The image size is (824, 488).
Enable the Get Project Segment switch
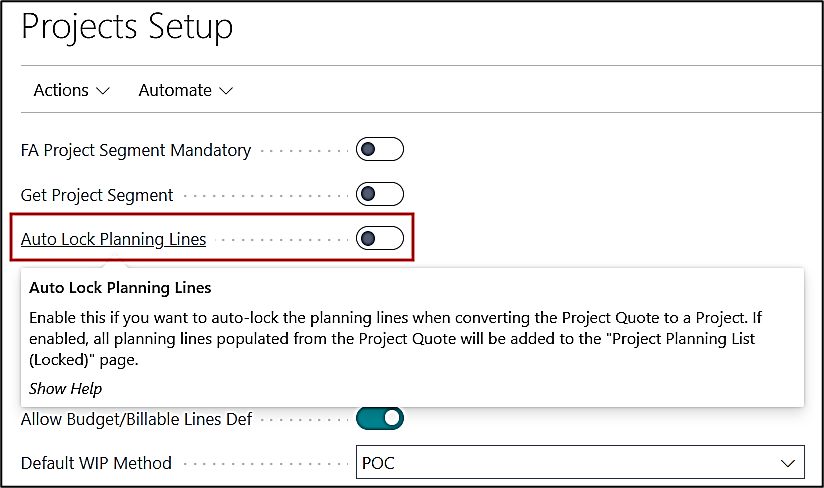click(380, 194)
